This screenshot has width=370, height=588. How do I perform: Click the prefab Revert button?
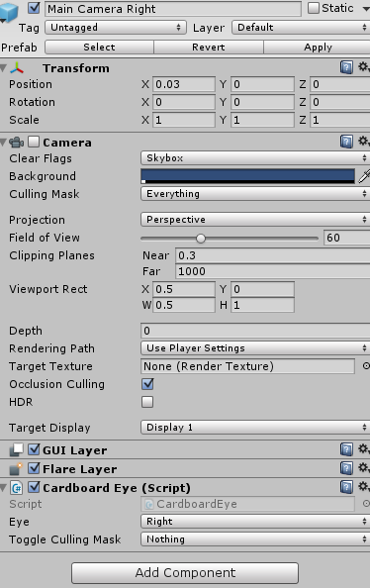pos(209,48)
